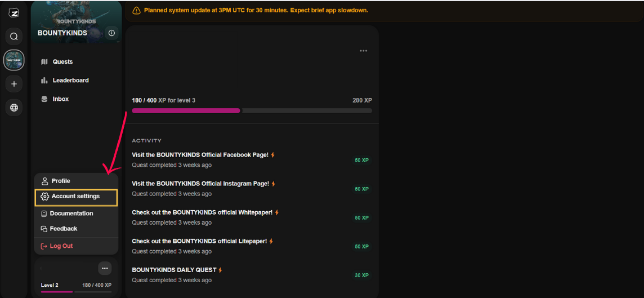Image resolution: width=644 pixels, height=298 pixels.
Task: Click the BOUNTYKINDS community title
Action: point(62,33)
